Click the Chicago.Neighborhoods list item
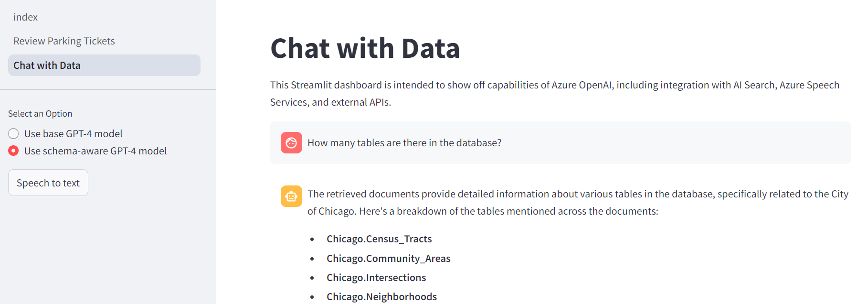The width and height of the screenshot is (868, 304). [x=381, y=297]
